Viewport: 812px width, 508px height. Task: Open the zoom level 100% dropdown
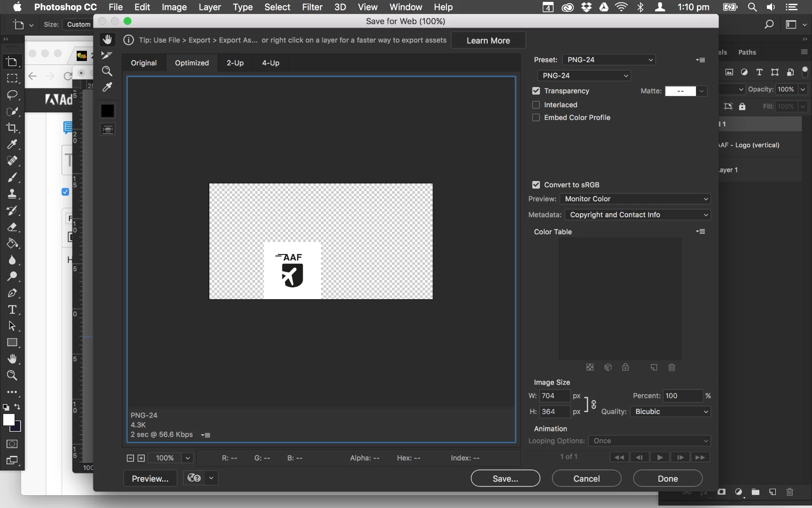[x=187, y=458]
